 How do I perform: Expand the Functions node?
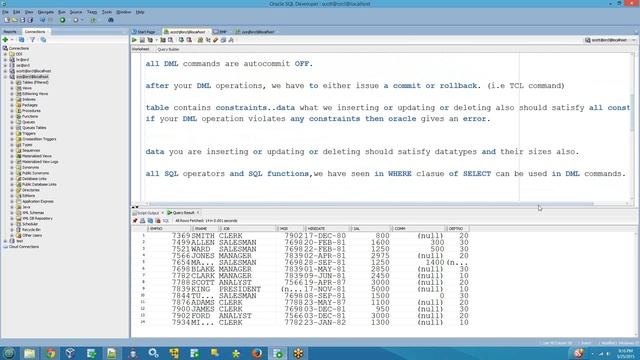(x=12, y=116)
